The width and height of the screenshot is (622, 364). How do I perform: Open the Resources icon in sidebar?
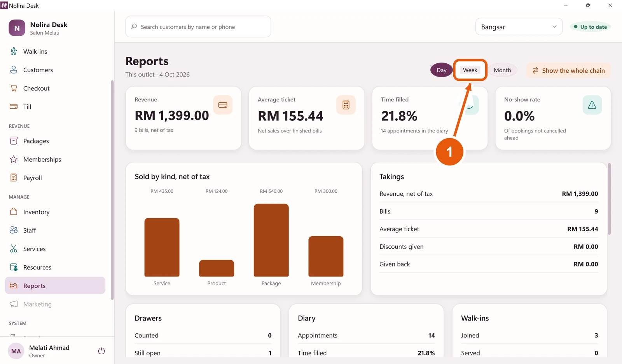click(x=14, y=267)
